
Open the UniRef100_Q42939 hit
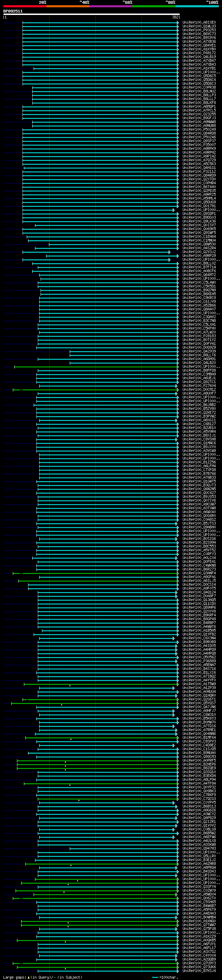[199, 351]
